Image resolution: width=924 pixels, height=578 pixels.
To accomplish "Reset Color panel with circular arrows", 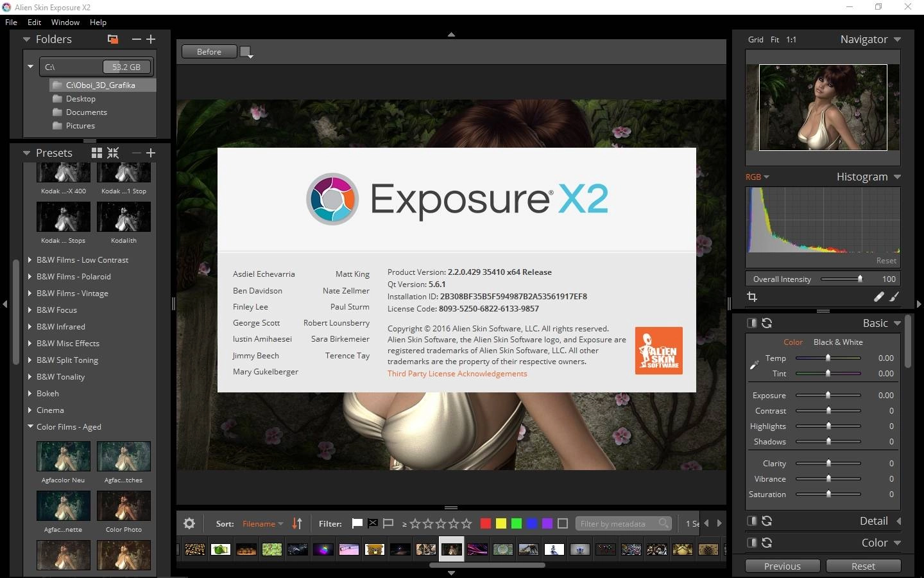I will point(767,543).
